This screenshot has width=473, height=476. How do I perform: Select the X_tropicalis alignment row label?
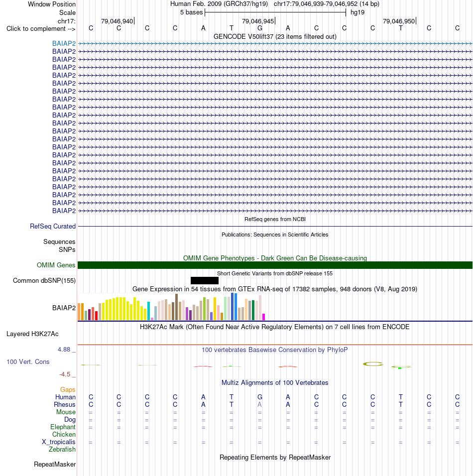59,442
